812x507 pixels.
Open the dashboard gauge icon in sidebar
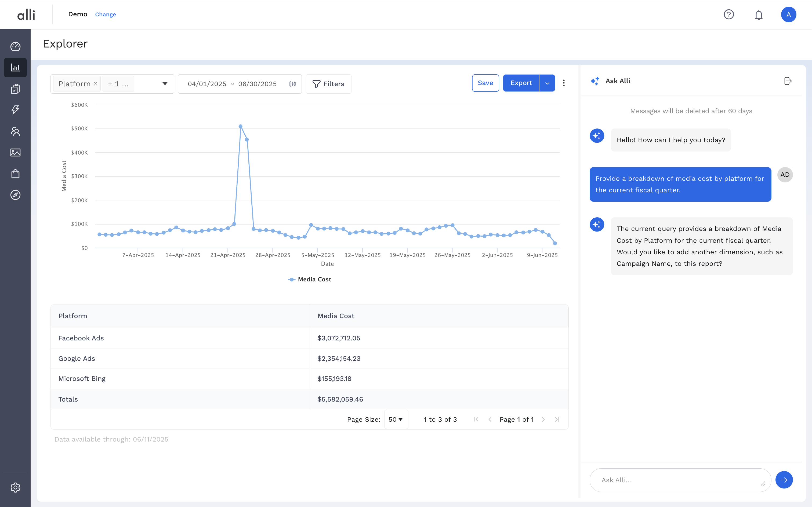point(15,46)
